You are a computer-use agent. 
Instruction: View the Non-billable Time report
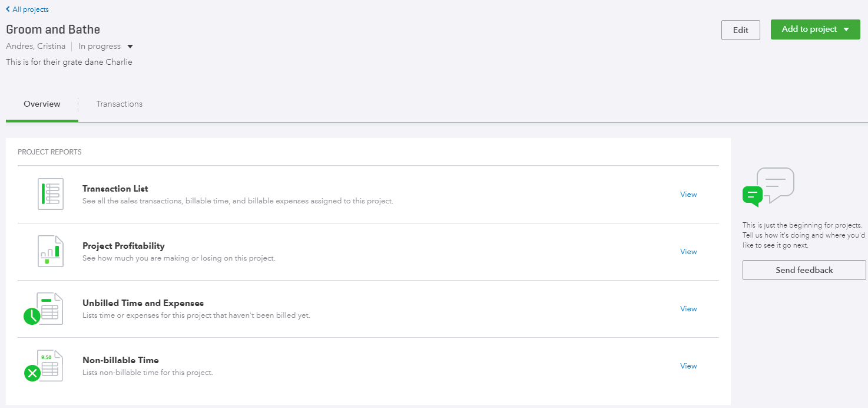coord(688,366)
